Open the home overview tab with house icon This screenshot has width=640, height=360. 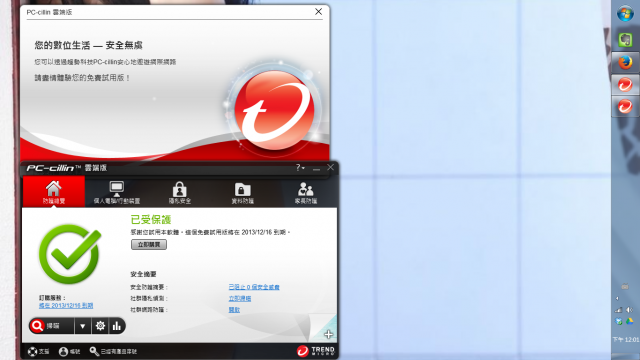[53, 191]
